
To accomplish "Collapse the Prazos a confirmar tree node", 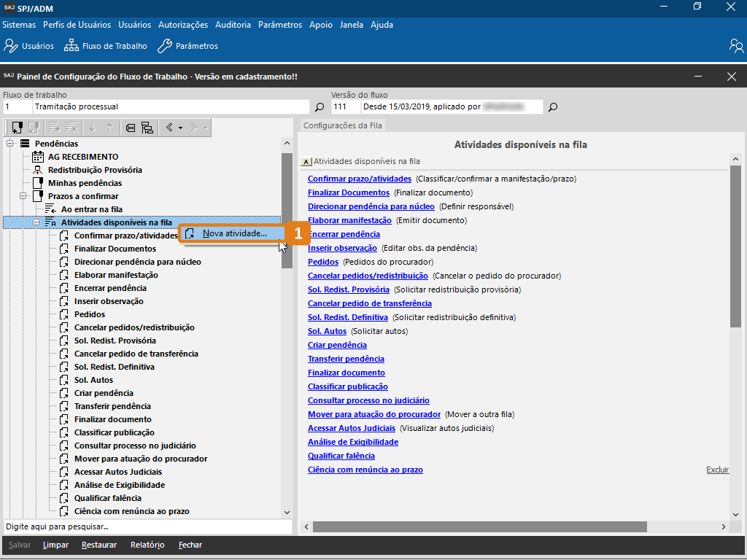I will 23,195.
